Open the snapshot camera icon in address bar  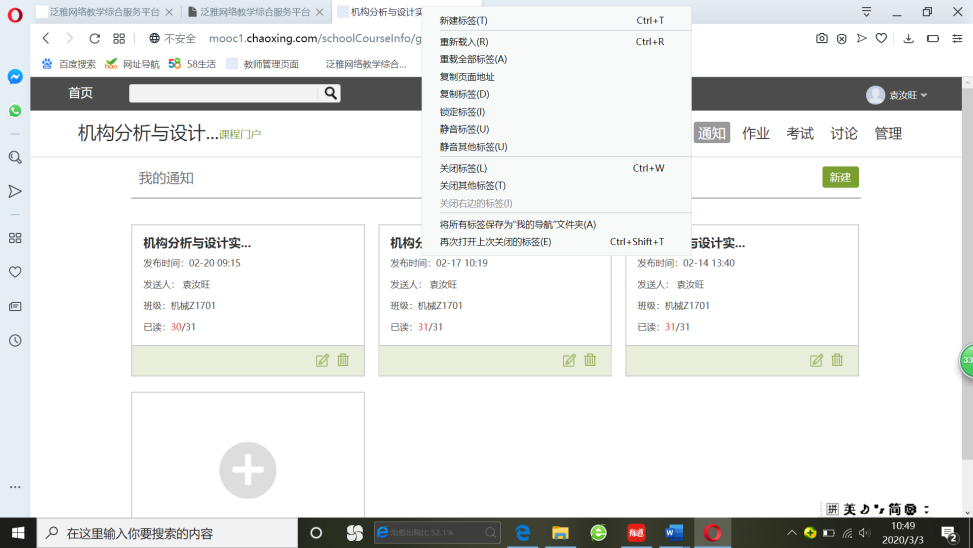click(821, 38)
